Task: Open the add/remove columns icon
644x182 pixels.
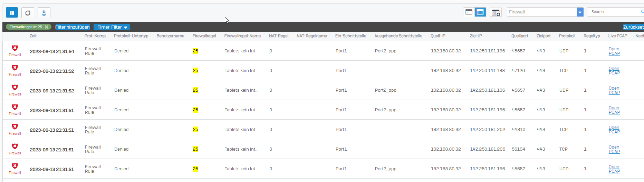Action: click(496, 12)
